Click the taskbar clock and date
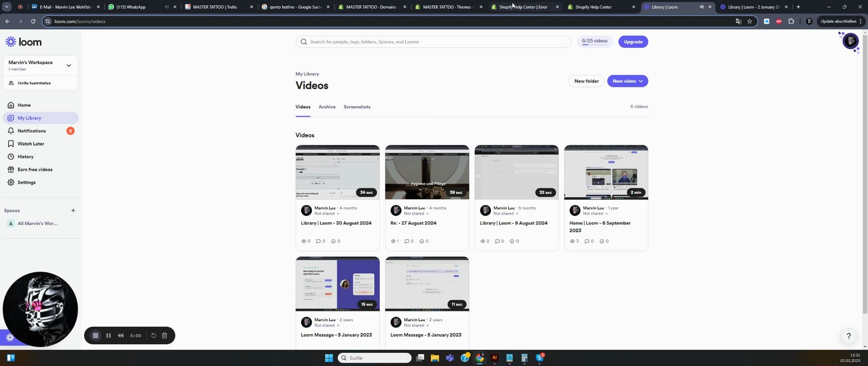This screenshot has width=868, height=366. pyautogui.click(x=850, y=358)
